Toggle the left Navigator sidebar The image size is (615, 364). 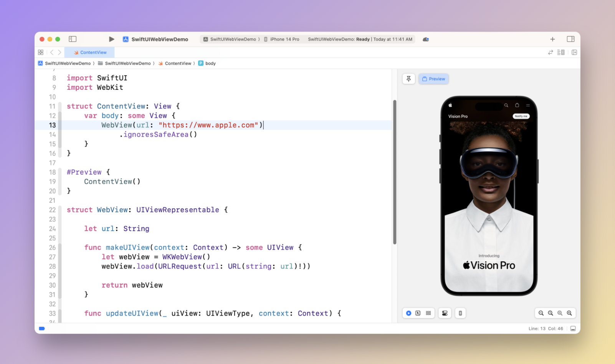click(x=73, y=39)
